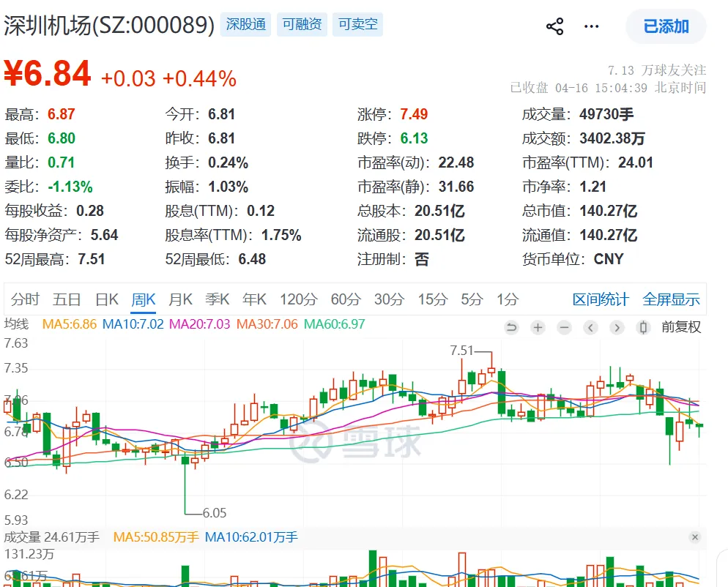
Task: Click the 已添加 watchlist button
Action: [x=666, y=26]
